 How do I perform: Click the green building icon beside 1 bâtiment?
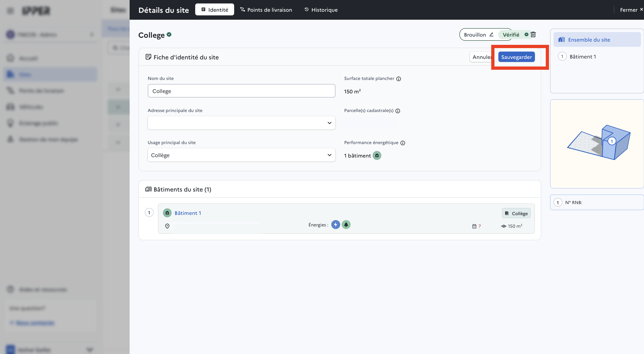[x=377, y=156]
